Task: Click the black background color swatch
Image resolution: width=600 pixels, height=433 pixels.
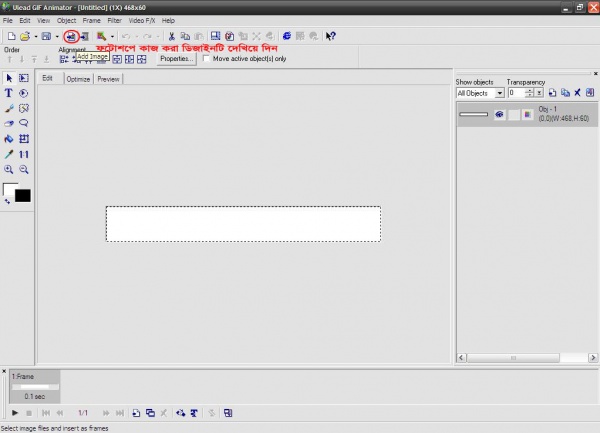Action: coord(22,195)
